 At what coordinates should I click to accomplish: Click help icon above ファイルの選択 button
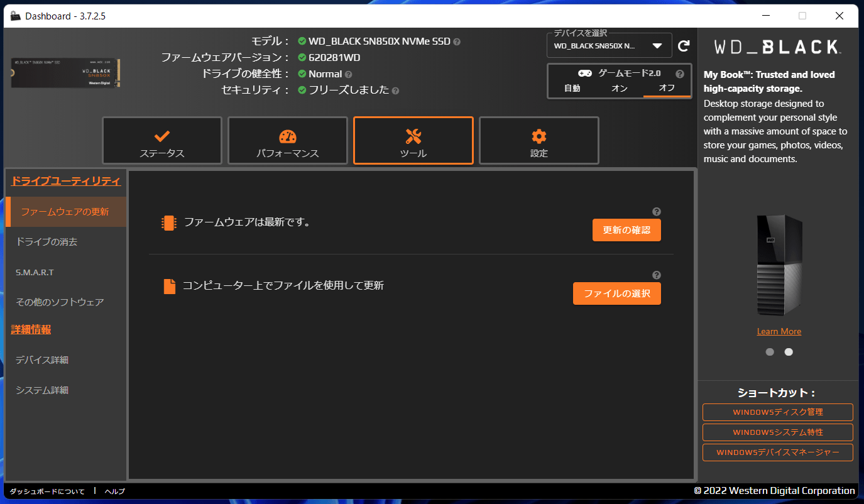pos(657,275)
